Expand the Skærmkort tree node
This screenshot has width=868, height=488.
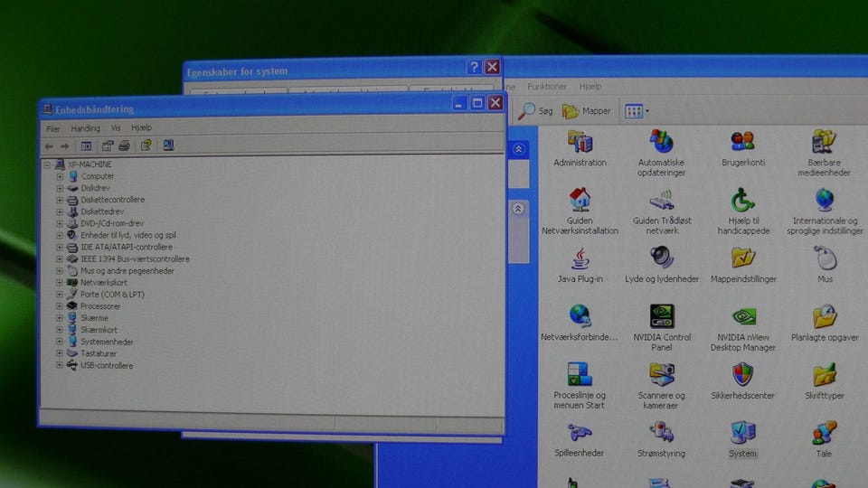(x=60, y=330)
